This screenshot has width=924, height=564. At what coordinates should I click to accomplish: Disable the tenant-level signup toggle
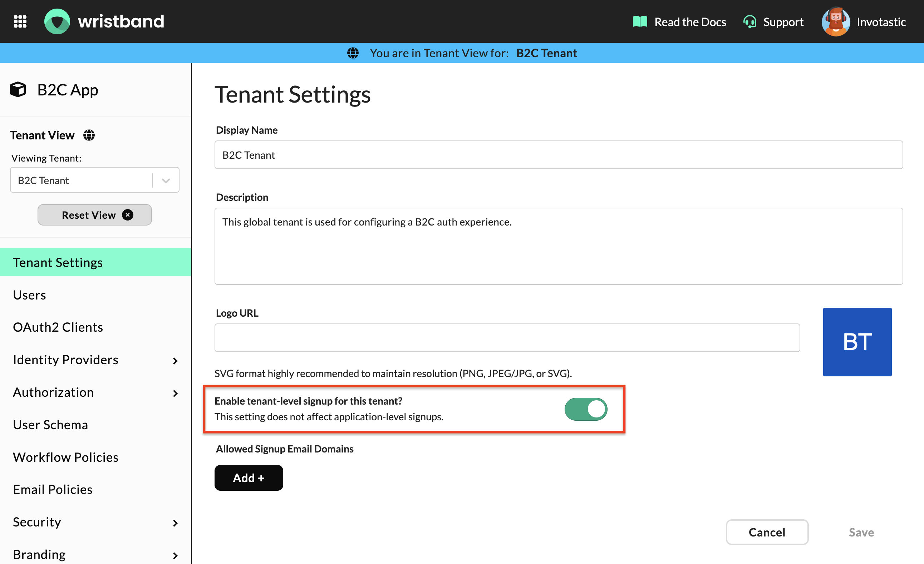(x=585, y=409)
